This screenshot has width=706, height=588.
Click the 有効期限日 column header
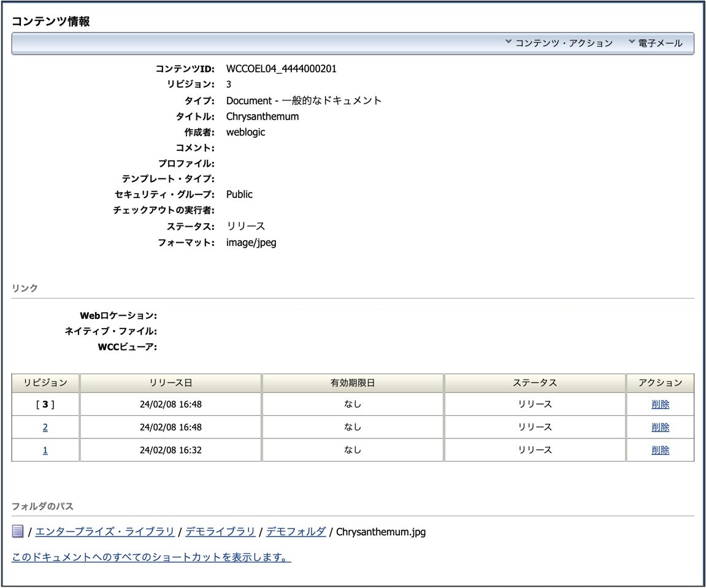tap(353, 383)
